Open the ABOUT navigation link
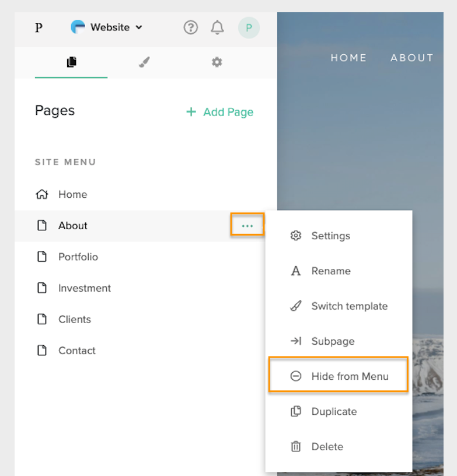Viewport: 457px width, 476px height. [x=411, y=58]
